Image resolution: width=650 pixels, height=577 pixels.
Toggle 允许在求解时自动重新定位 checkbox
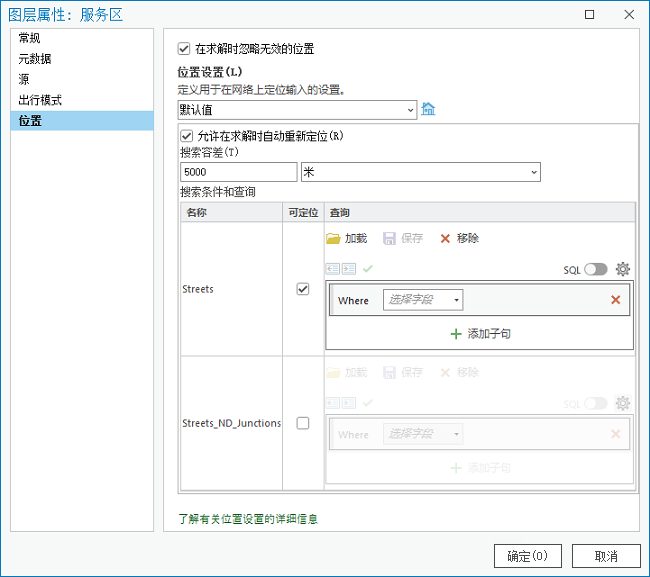point(186,136)
